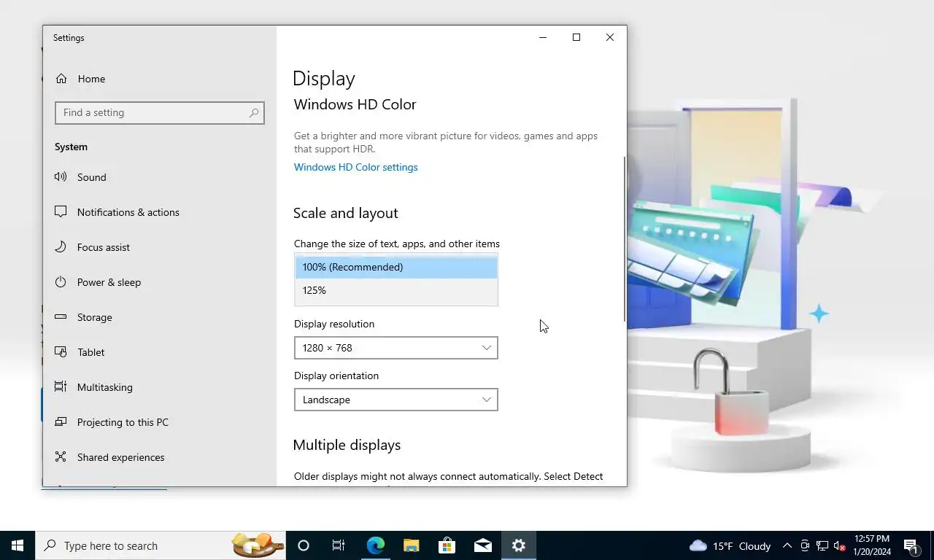Open File Explorer from the taskbar
Screen dimensions: 934x560
[411, 545]
